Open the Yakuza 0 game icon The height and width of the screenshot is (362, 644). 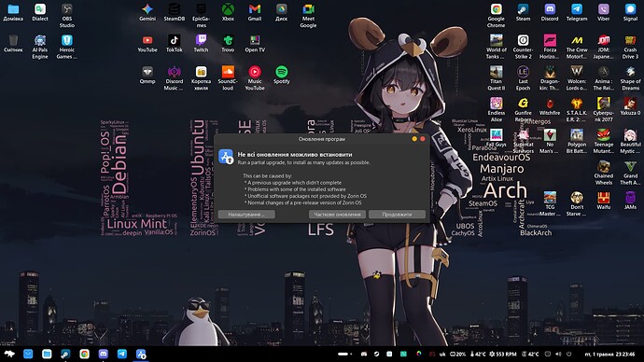click(x=630, y=106)
